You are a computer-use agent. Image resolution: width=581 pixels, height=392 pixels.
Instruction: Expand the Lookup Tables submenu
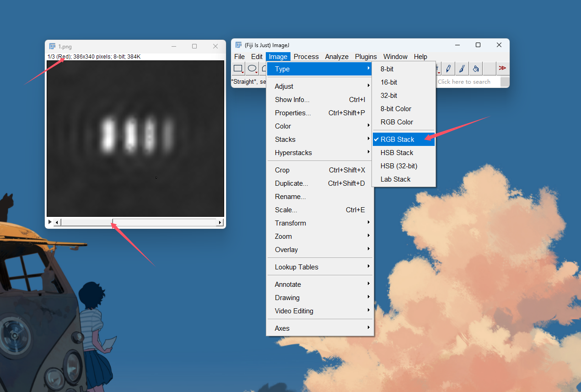click(320, 267)
